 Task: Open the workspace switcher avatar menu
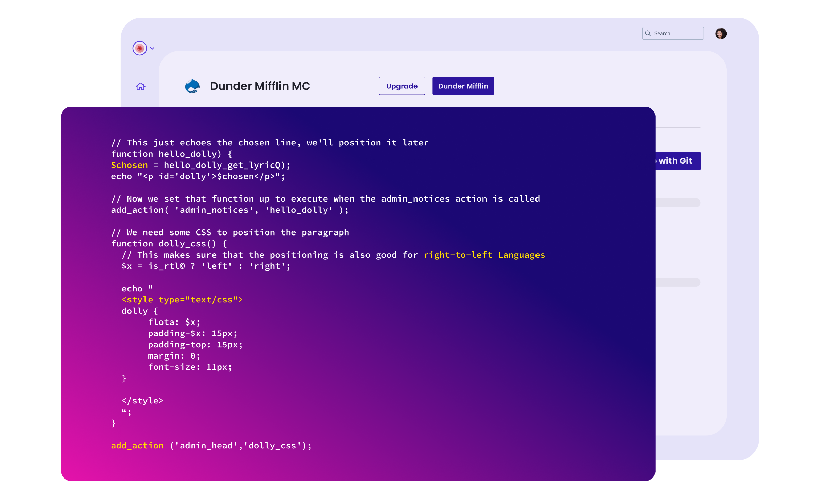[x=721, y=33]
